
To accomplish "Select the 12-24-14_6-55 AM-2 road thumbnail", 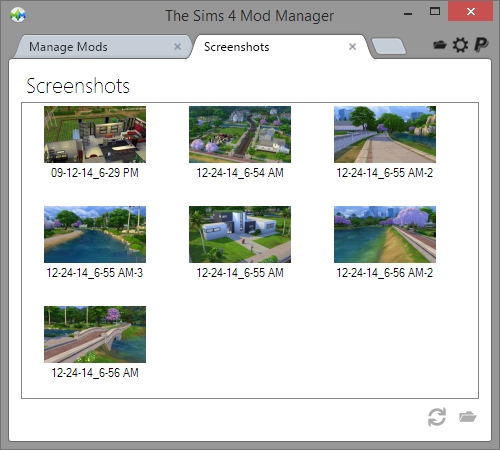I will tap(385, 134).
